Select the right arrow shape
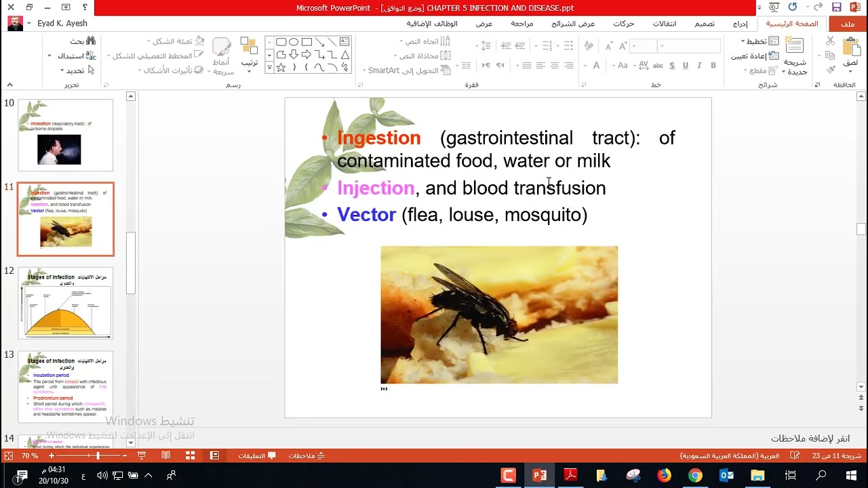Screen dimensions: 868x488 (x=306, y=55)
